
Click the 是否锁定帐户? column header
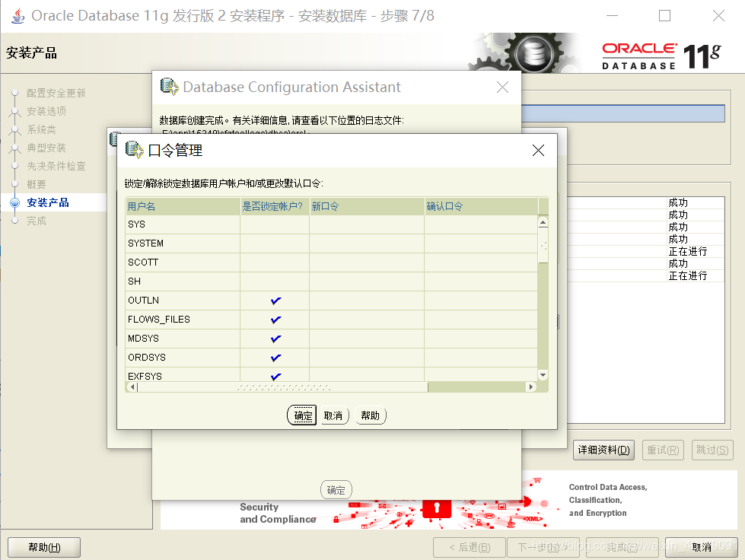coord(275,206)
